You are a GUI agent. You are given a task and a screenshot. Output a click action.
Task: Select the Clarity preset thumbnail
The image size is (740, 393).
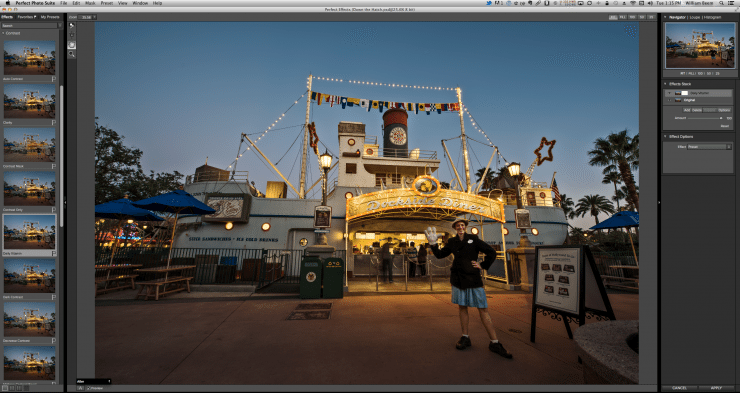click(x=29, y=101)
